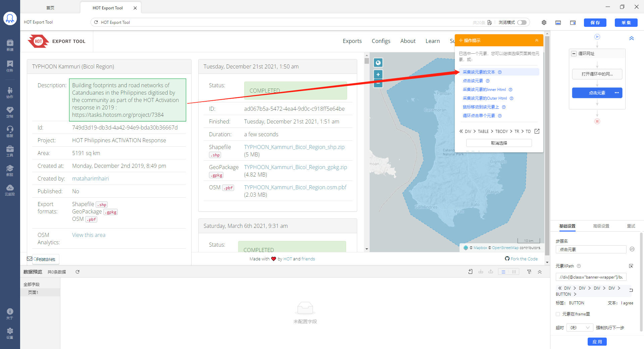Click the 采集 collect button

point(626,22)
